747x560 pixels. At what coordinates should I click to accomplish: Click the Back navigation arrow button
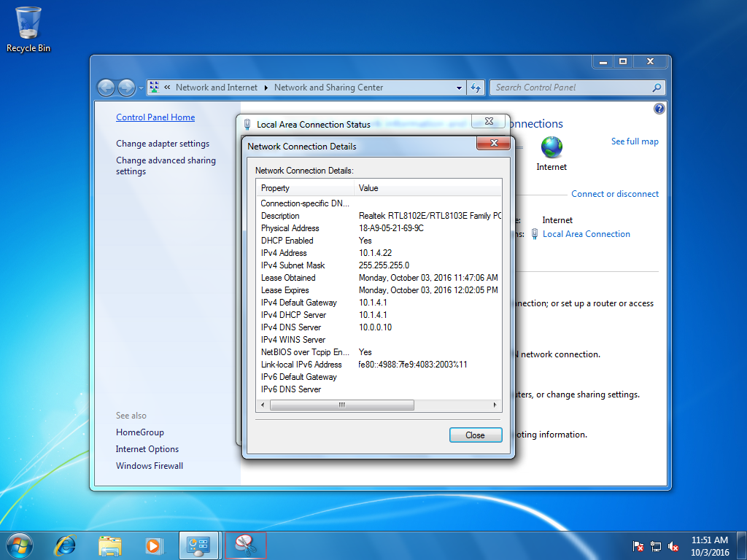(x=106, y=87)
